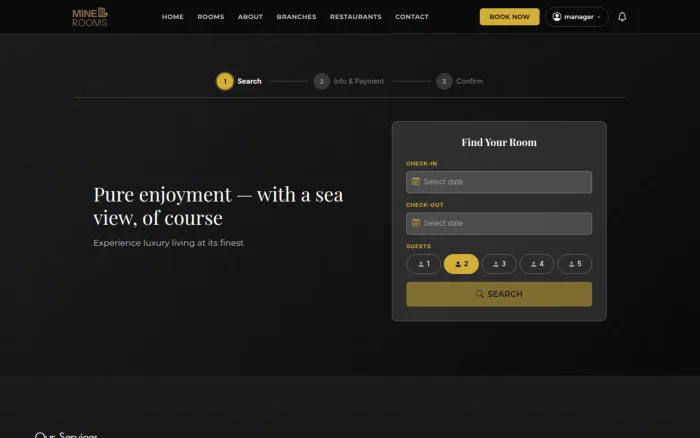Click the user avatar icon beside manager
Image resolution: width=700 pixels, height=438 pixels.
coord(557,17)
